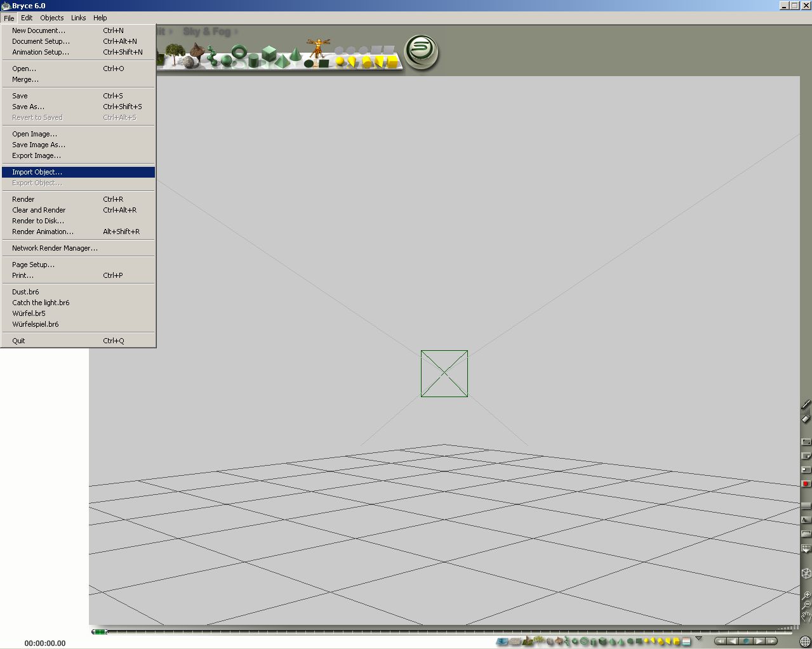Screen dimensions: 812x649
Task: Create a green sphere primitive
Action: tap(226, 61)
